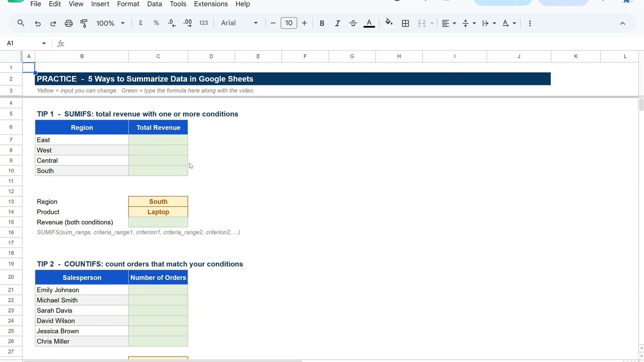Select the Emily Johnson cell
This screenshot has width=644, height=362.
point(82,290)
